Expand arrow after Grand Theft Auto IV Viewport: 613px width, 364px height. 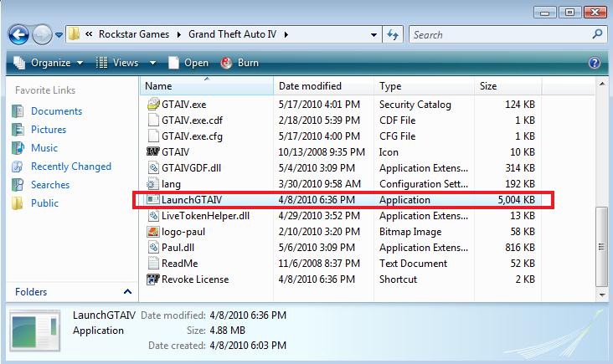coord(286,35)
